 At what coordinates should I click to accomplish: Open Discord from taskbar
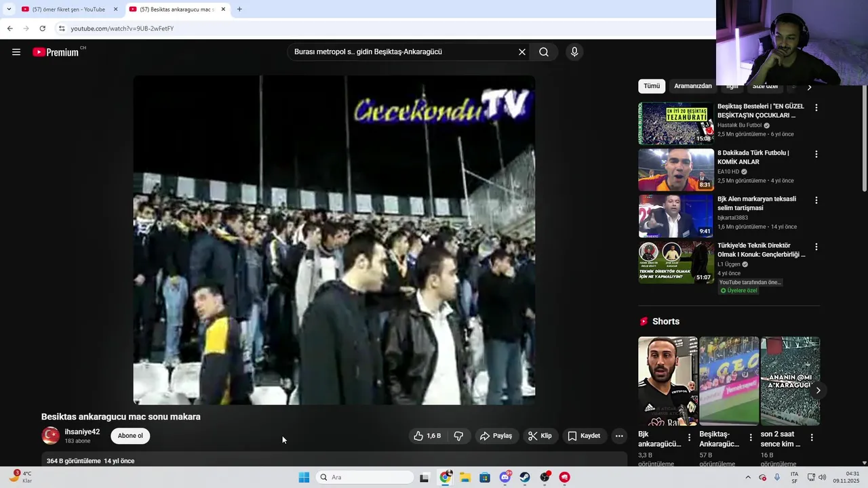pyautogui.click(x=505, y=477)
